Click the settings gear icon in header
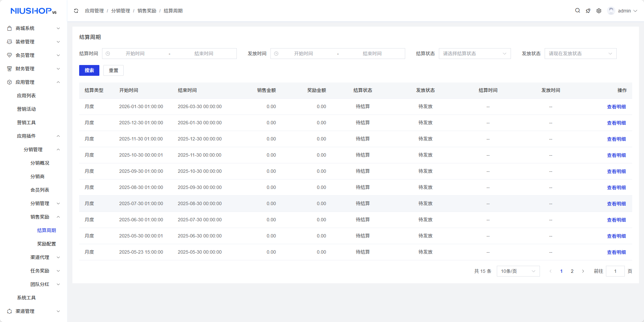This screenshot has height=322, width=644. pyautogui.click(x=599, y=11)
